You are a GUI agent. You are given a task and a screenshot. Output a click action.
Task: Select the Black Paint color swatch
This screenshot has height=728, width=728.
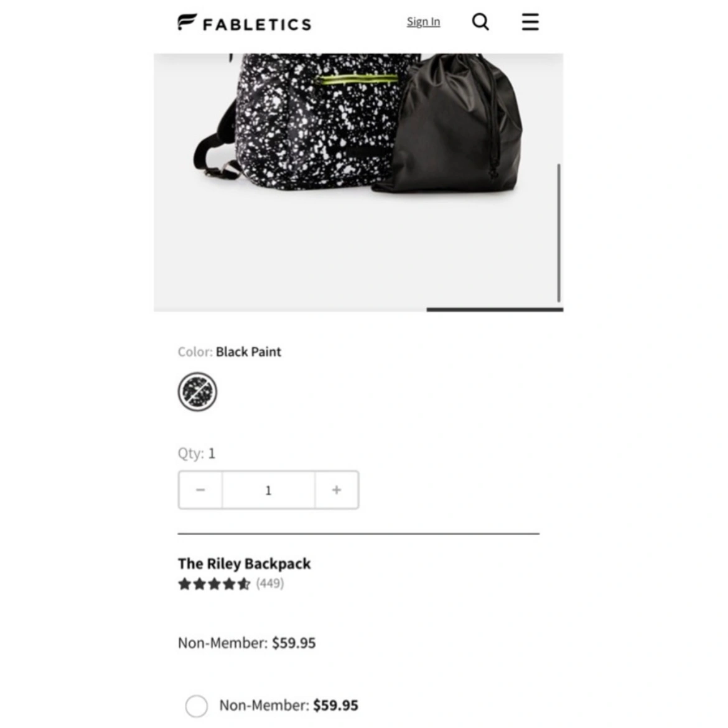point(197,392)
